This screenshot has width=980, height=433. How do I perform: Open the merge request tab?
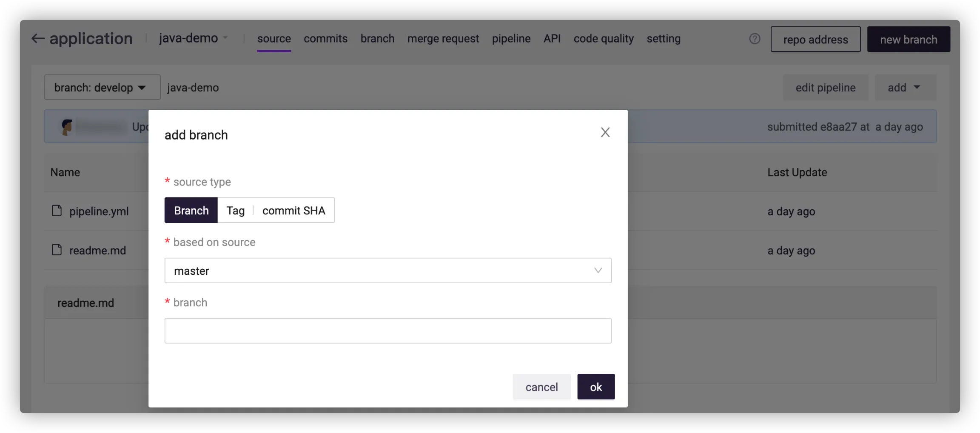tap(443, 39)
